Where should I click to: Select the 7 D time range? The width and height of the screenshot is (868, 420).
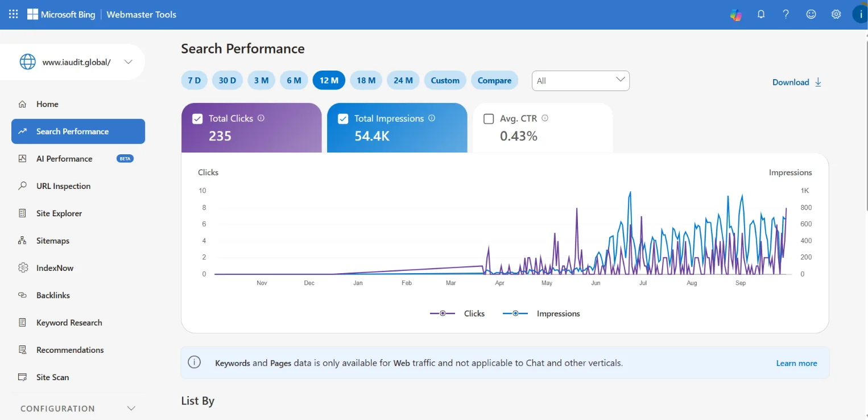point(195,80)
